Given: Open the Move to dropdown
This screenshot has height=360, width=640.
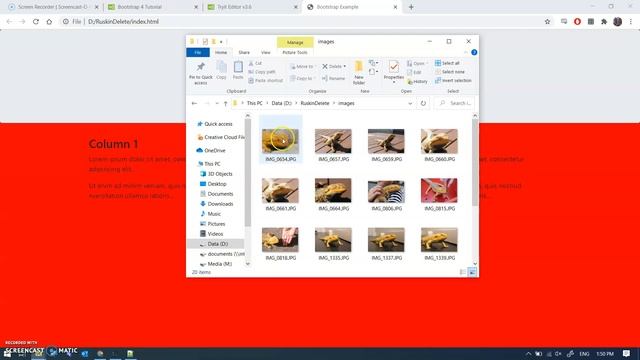Looking at the screenshot, I should pyautogui.click(x=302, y=66).
